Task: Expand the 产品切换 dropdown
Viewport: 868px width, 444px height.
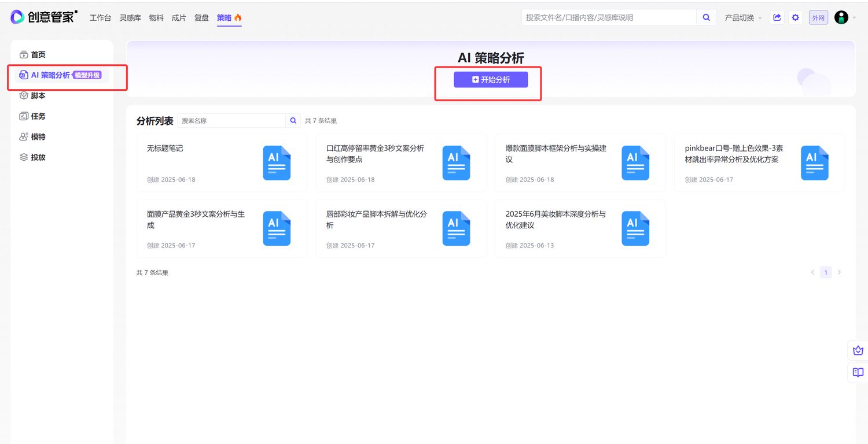Action: (x=744, y=18)
